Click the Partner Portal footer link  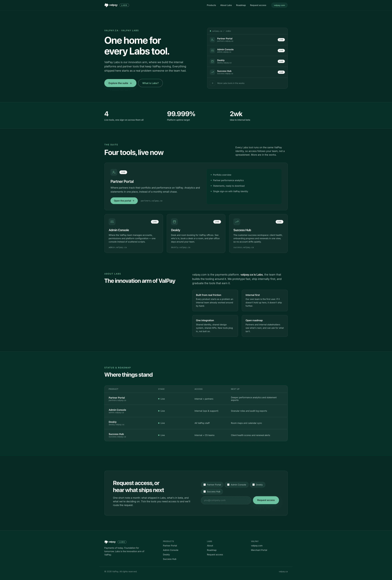tap(170, 546)
